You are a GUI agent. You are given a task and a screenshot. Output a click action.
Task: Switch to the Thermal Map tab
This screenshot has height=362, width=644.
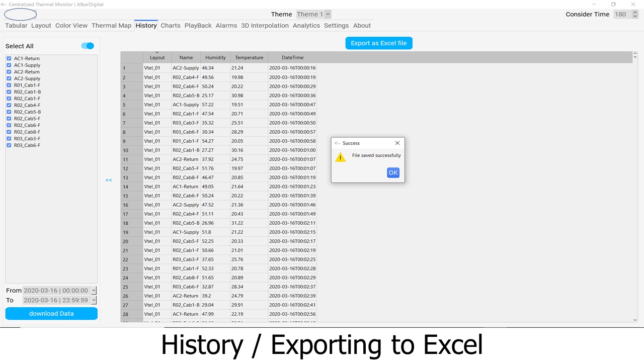click(111, 26)
